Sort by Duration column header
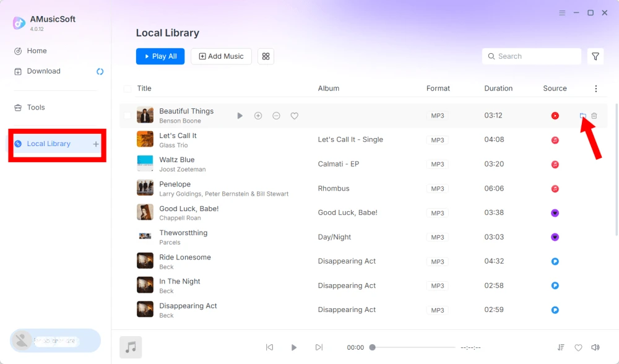The width and height of the screenshot is (619, 364). tap(498, 89)
